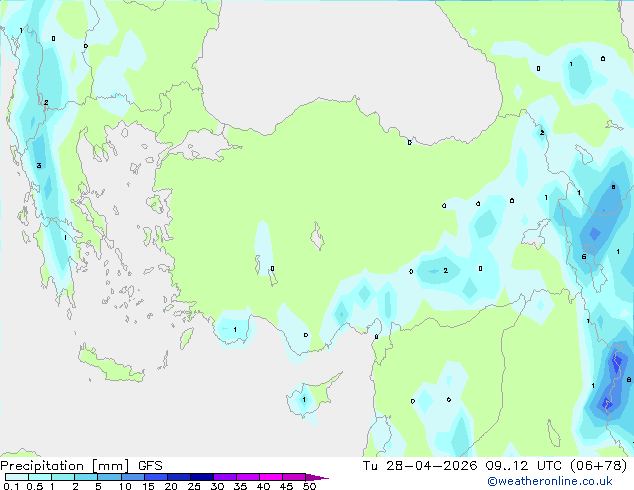Screen dimensions: 634x490
Task: Pick the 45–50 mm legend swatch
Action: tap(294, 477)
